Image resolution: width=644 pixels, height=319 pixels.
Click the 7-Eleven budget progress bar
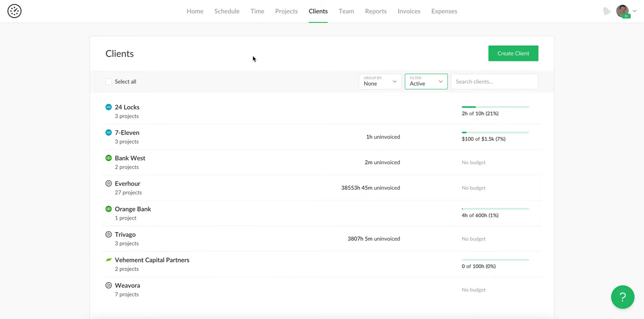click(496, 132)
